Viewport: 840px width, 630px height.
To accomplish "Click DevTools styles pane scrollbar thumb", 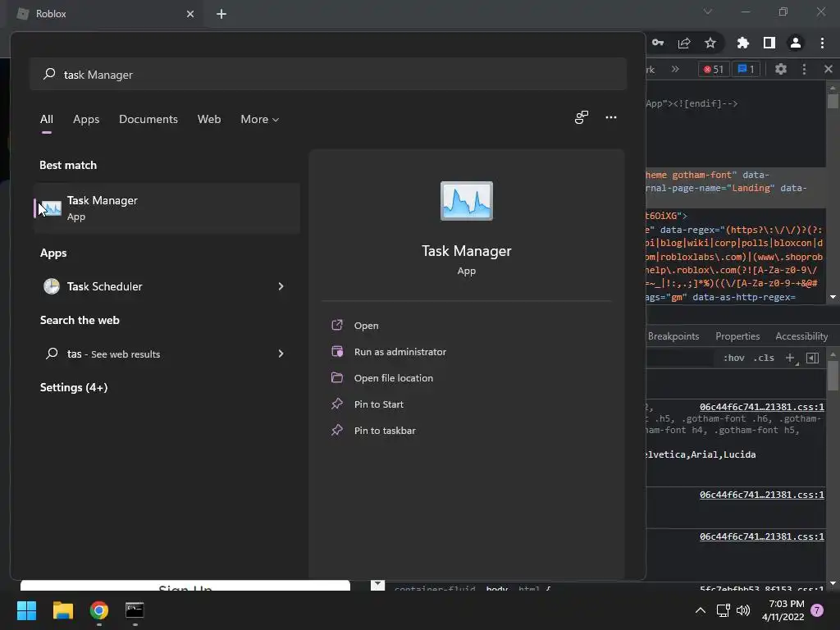I will (x=833, y=376).
